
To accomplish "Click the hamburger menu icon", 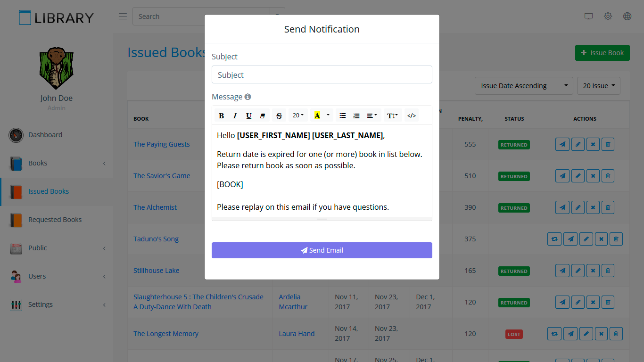I will 123,16.
